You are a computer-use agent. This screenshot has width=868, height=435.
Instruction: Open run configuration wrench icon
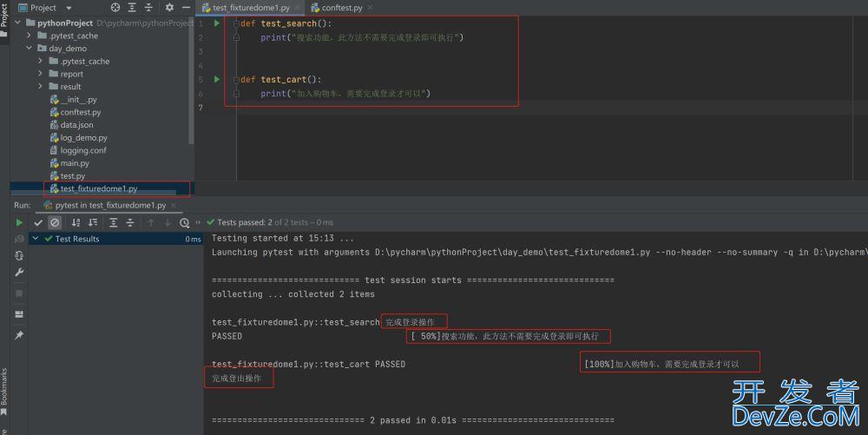tap(19, 273)
